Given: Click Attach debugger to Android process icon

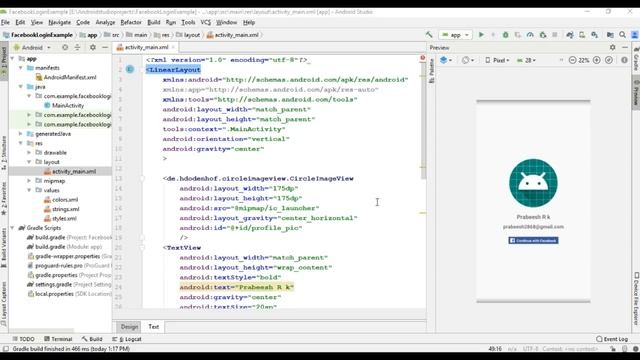Looking at the screenshot, I should [x=542, y=35].
